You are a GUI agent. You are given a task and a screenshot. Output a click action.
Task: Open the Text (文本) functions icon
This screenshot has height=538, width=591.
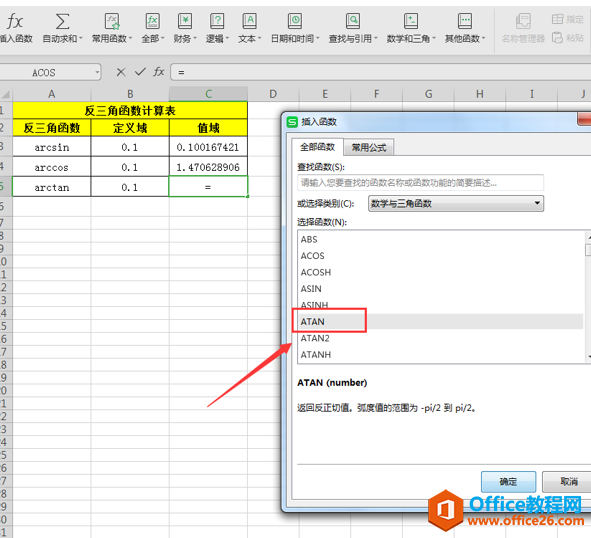[x=249, y=21]
